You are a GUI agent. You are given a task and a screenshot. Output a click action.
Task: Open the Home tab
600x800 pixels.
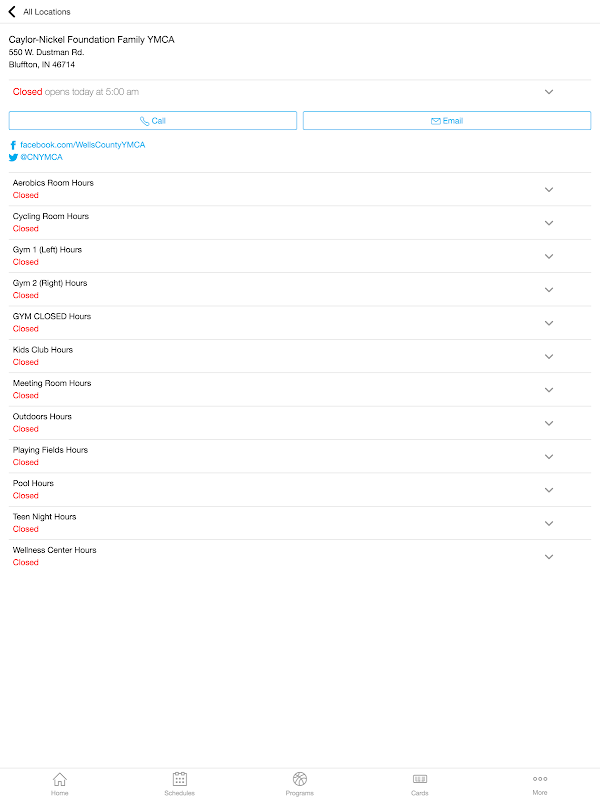60,784
